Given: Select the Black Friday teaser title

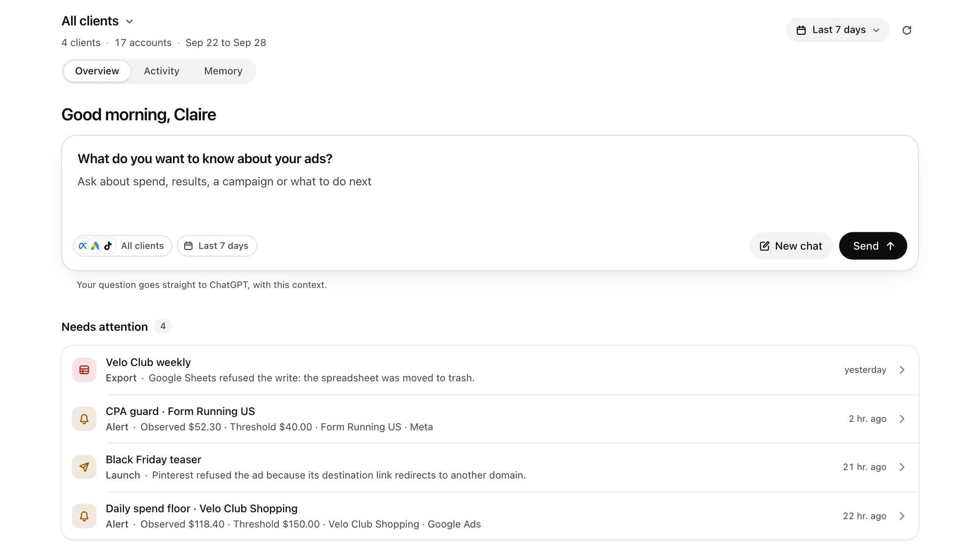Looking at the screenshot, I should click(153, 460).
